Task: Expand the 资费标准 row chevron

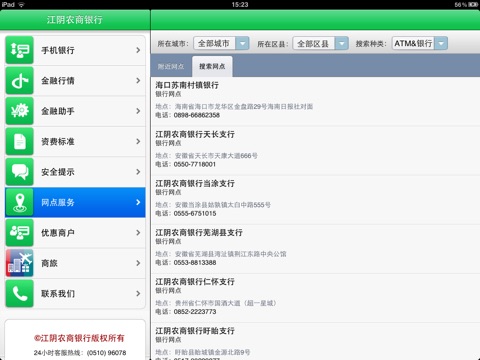Action: point(138,141)
